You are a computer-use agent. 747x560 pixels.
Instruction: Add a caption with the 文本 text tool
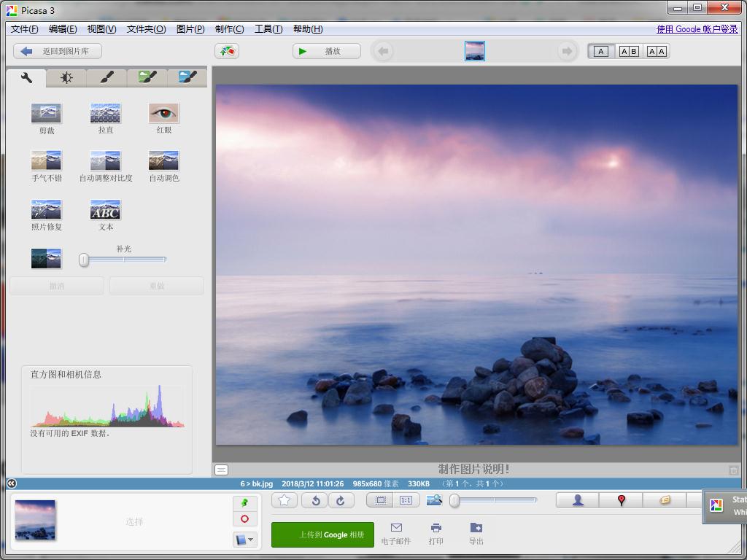point(104,213)
